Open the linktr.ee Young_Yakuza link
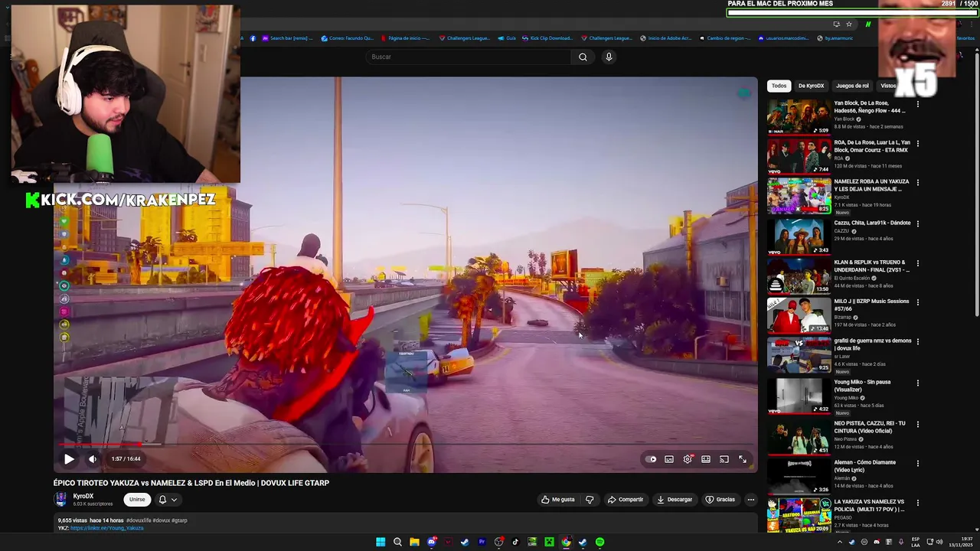 coord(106,528)
